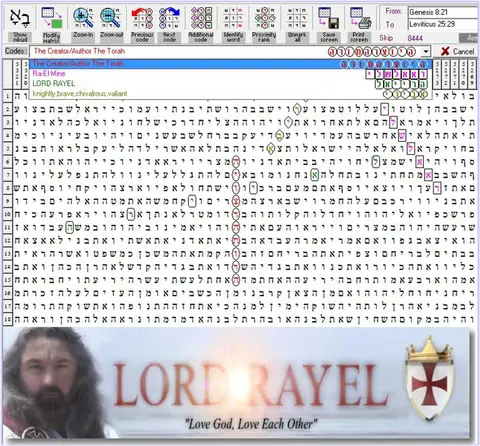
Task: Click the row number 2 header
Action: (x=8, y=109)
